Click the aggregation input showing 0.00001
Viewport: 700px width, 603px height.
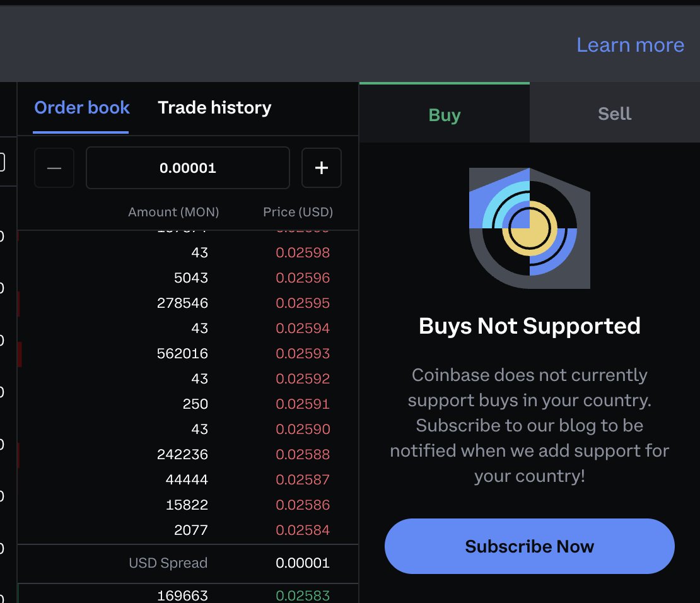pos(187,168)
